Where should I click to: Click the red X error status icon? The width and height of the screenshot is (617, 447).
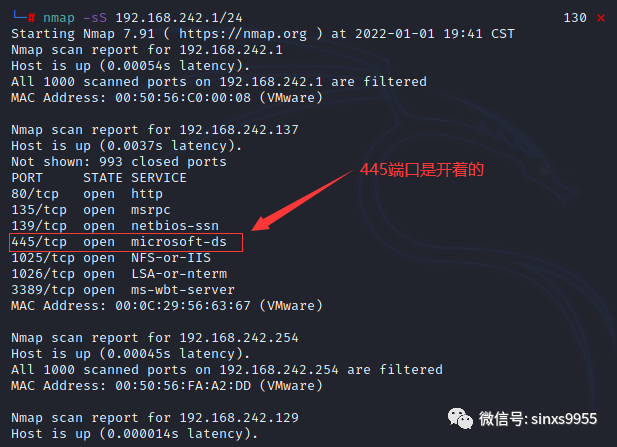click(600, 18)
